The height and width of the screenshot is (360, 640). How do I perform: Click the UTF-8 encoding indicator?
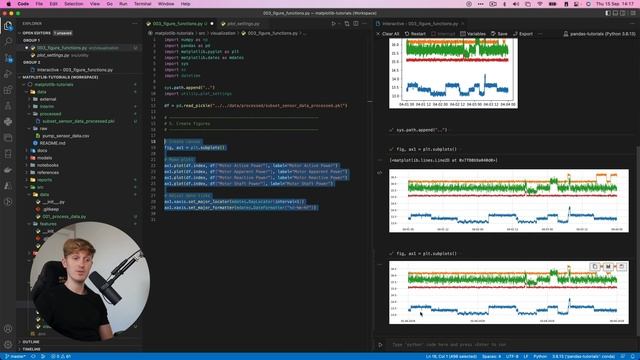pyautogui.click(x=512, y=356)
